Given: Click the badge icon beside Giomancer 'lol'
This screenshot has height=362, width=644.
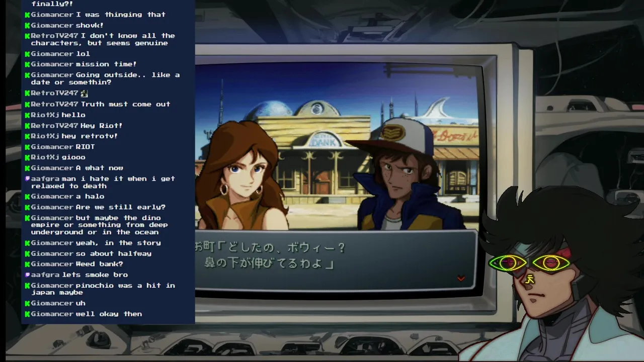Looking at the screenshot, I should click(x=28, y=54).
